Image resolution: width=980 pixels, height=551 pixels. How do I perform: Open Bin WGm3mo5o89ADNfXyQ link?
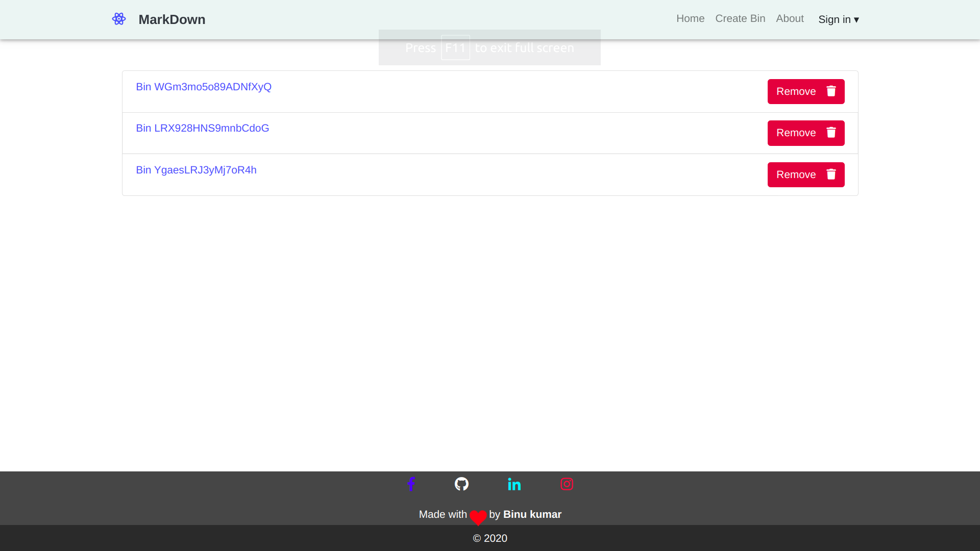(204, 87)
